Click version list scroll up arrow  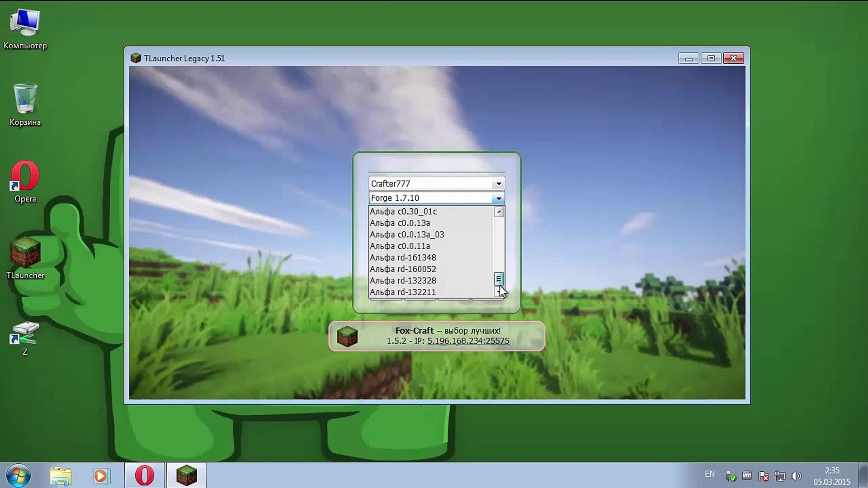[499, 212]
